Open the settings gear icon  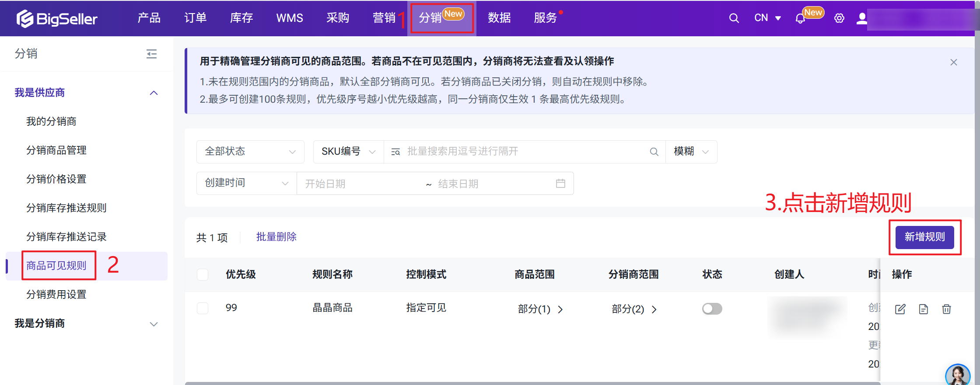[x=839, y=18]
